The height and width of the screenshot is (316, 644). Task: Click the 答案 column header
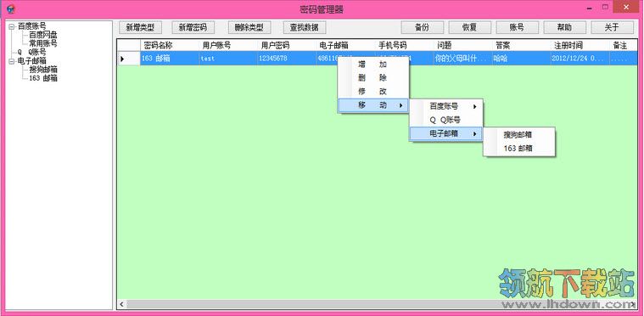click(x=522, y=45)
